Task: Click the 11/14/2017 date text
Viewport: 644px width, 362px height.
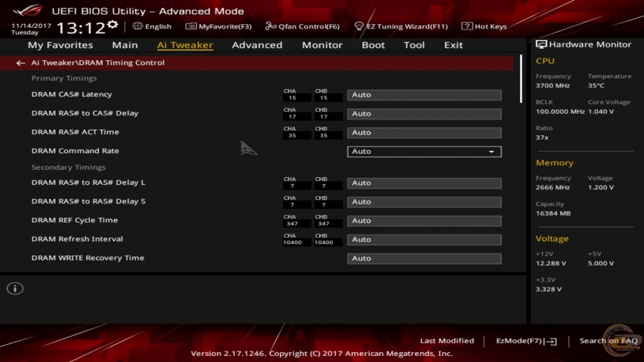Action: coord(31,26)
